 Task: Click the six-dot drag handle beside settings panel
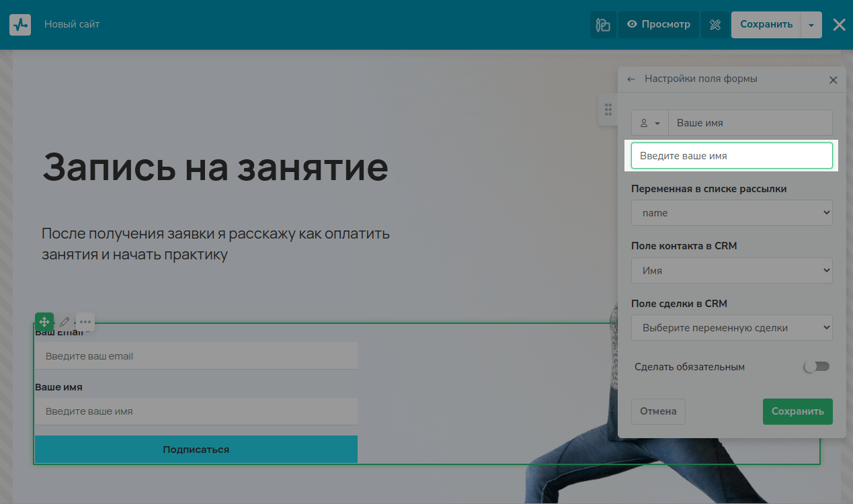pyautogui.click(x=608, y=110)
